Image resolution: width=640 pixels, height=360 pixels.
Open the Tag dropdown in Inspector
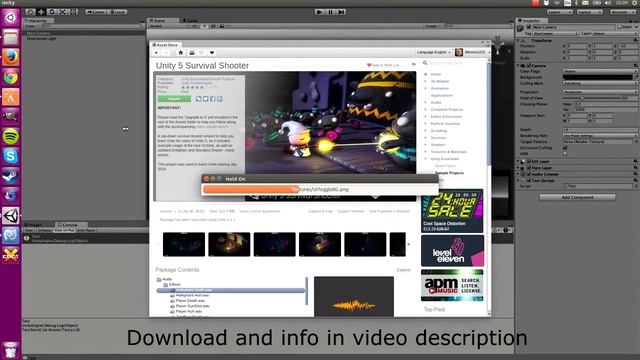(x=556, y=33)
